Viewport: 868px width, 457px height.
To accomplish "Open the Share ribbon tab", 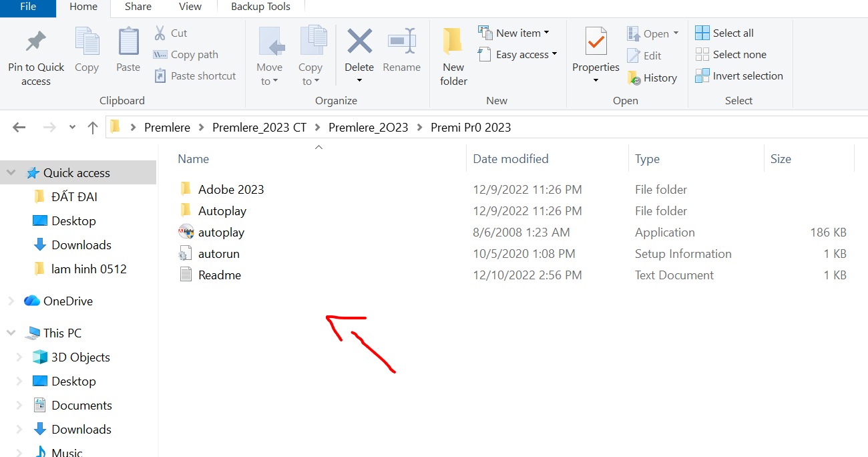I will click(x=138, y=7).
